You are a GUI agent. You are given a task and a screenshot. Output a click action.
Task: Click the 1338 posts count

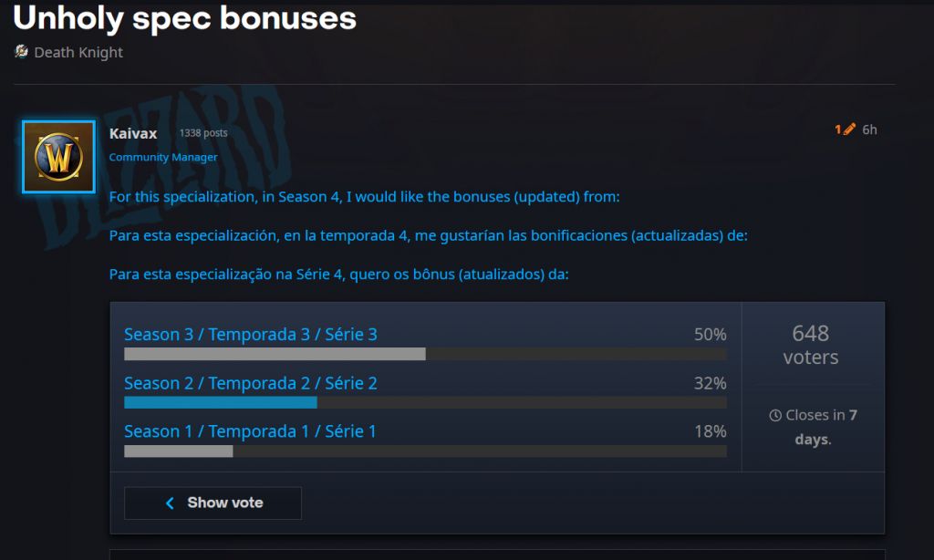203,133
